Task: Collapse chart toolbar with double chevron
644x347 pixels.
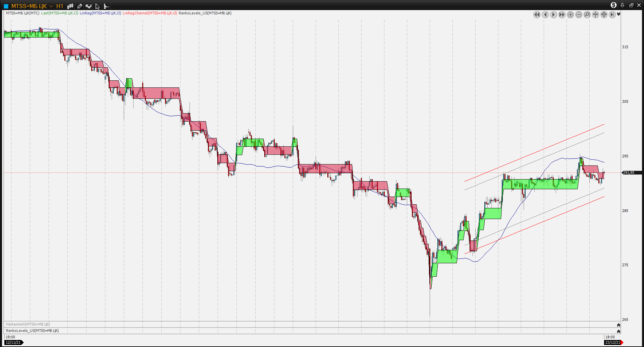Action: point(619,14)
